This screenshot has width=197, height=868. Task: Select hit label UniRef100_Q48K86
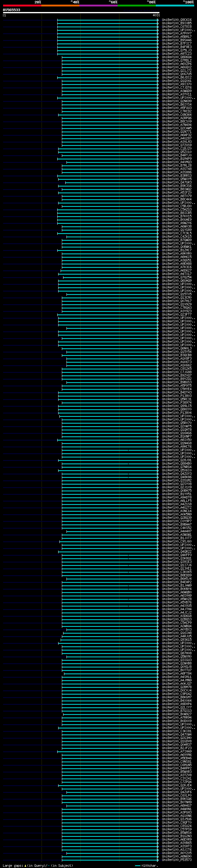(177, 477)
